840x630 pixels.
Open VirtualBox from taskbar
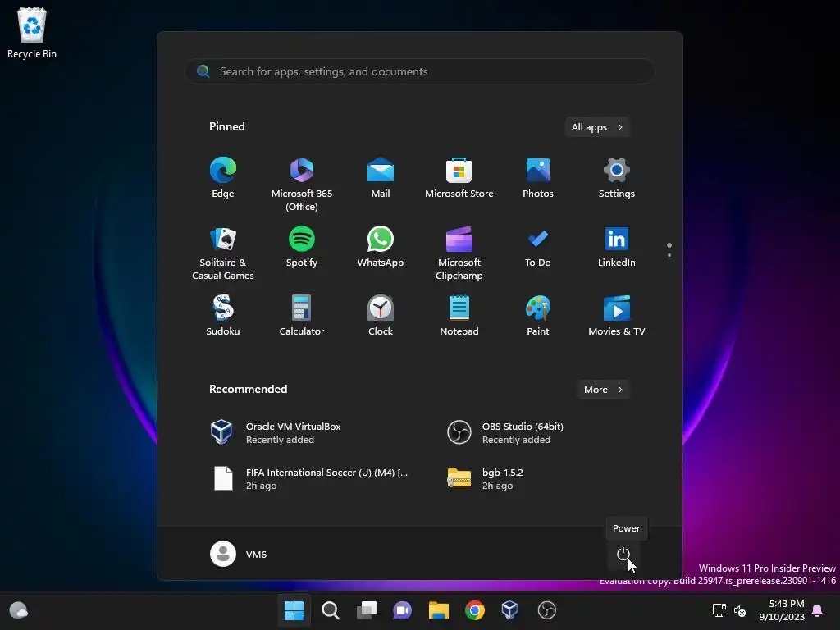point(510,610)
